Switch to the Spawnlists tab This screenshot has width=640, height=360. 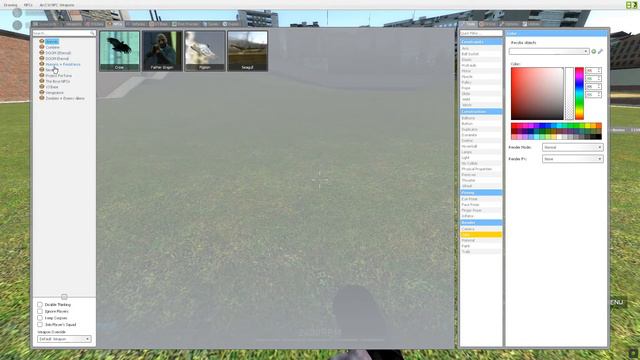pos(45,24)
